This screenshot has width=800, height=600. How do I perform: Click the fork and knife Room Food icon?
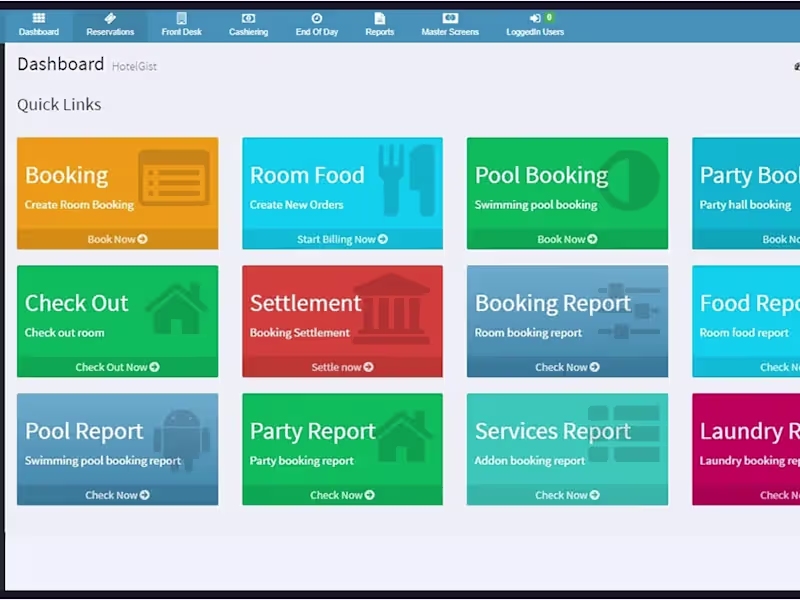[407, 180]
